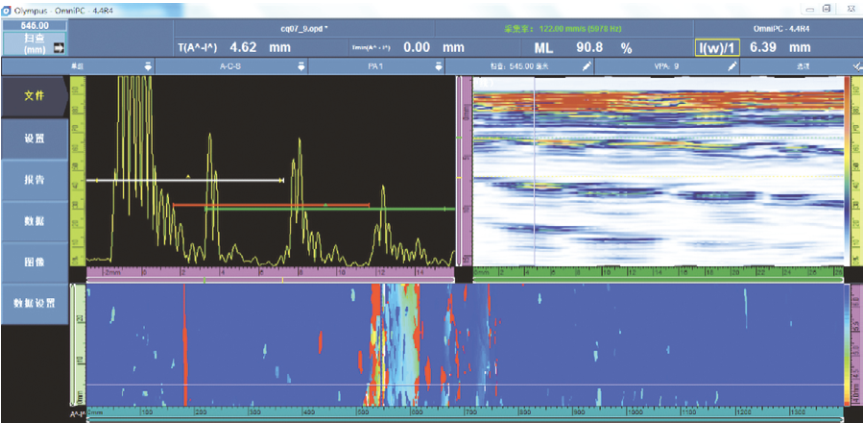Open the 文件 (File) sidebar menu
This screenshot has height=424, width=865.
click(33, 95)
